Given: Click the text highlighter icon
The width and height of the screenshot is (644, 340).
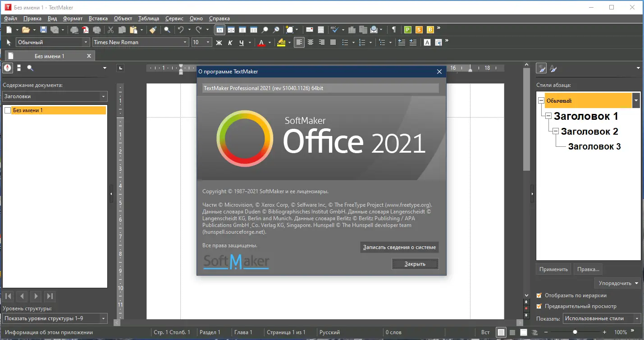Looking at the screenshot, I should click(281, 42).
